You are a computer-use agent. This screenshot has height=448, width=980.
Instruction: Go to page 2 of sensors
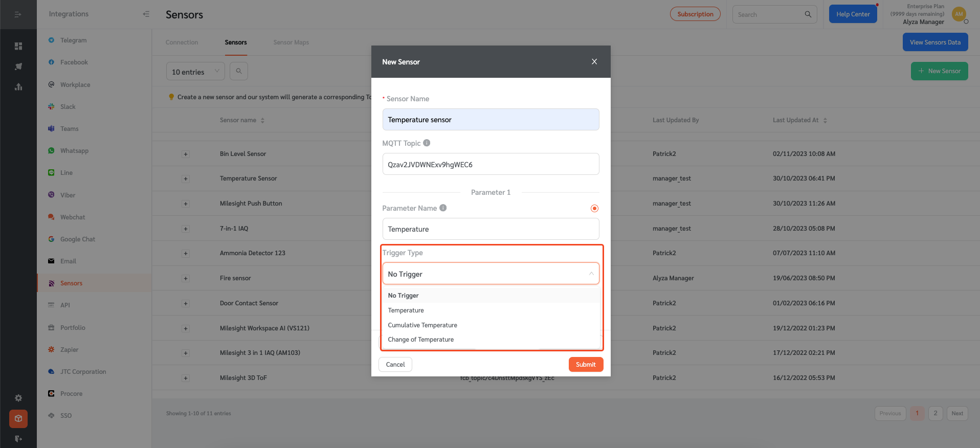click(x=936, y=413)
